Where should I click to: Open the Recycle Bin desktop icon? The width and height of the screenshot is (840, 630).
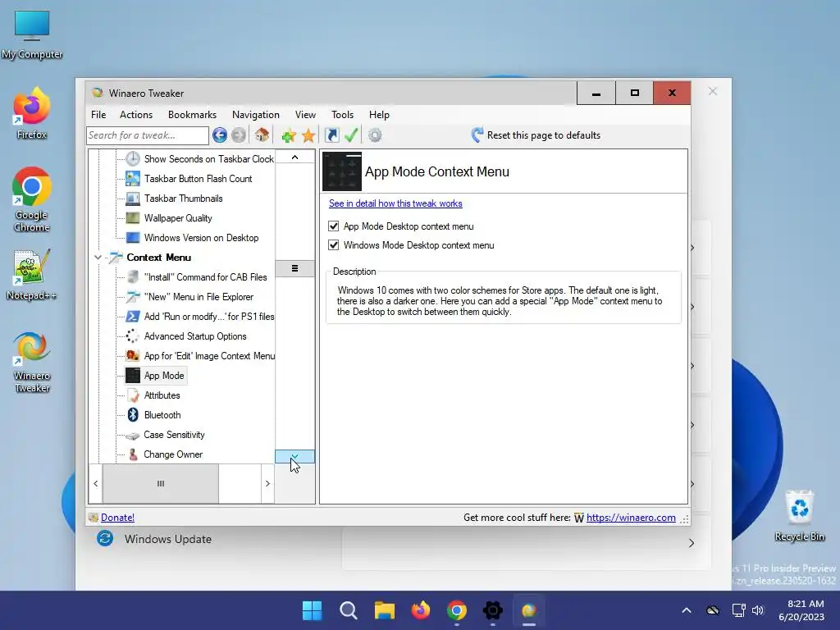[x=799, y=515]
